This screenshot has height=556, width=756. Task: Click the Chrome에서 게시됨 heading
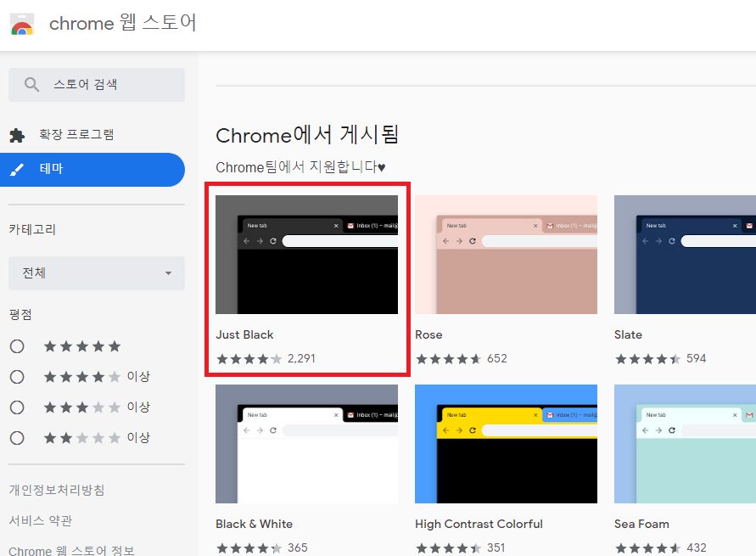pyautogui.click(x=307, y=134)
